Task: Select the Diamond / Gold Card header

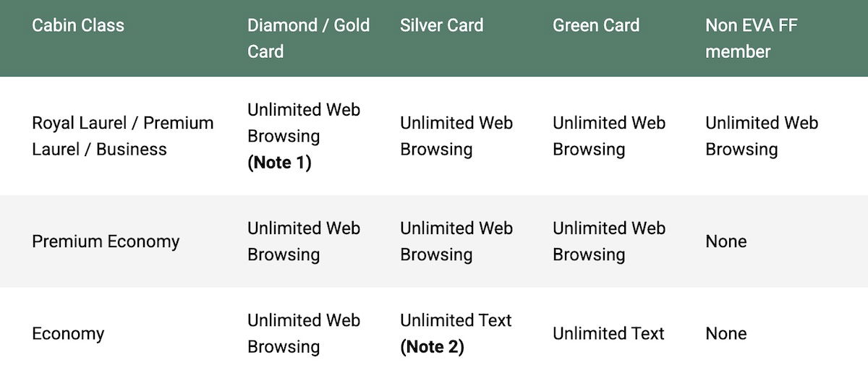Action: (308, 38)
